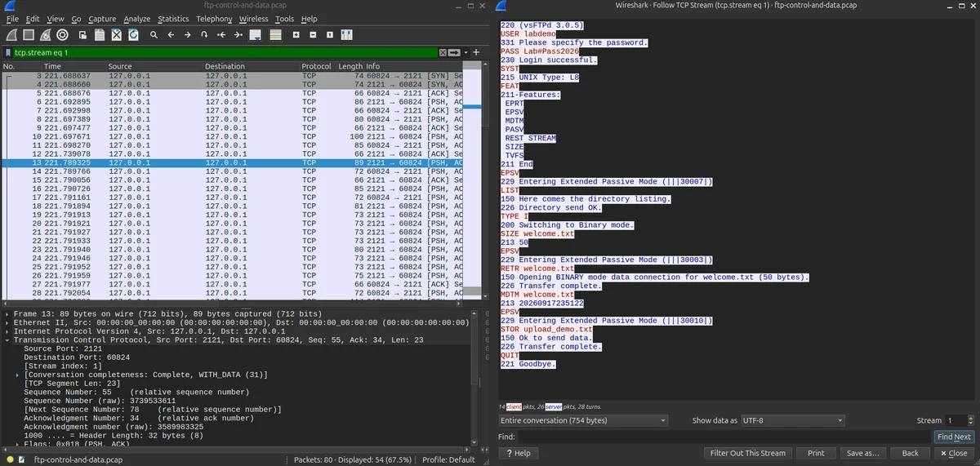Click Filter Out This Stream
980x466 pixels.
tap(748, 453)
